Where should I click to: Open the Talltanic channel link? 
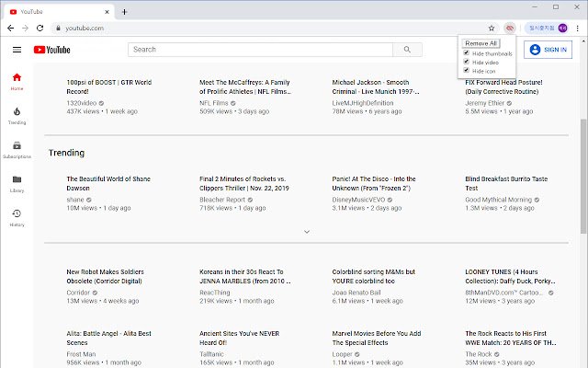tap(211, 354)
